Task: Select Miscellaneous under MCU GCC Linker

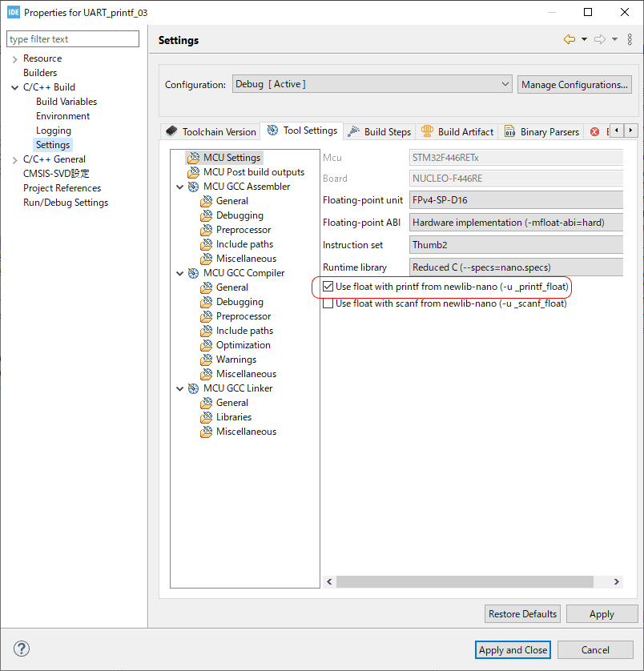Action: coord(246,432)
